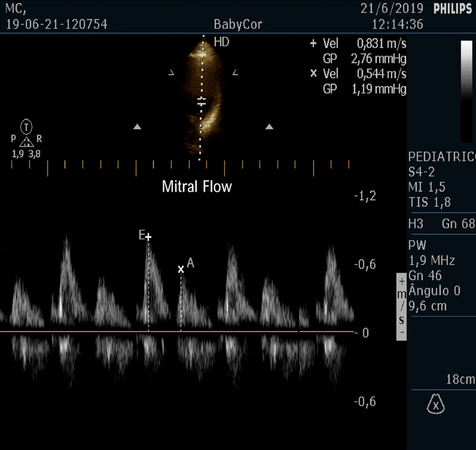Click the TIS 1,8 value
The width and height of the screenshot is (476, 450).
click(x=430, y=202)
